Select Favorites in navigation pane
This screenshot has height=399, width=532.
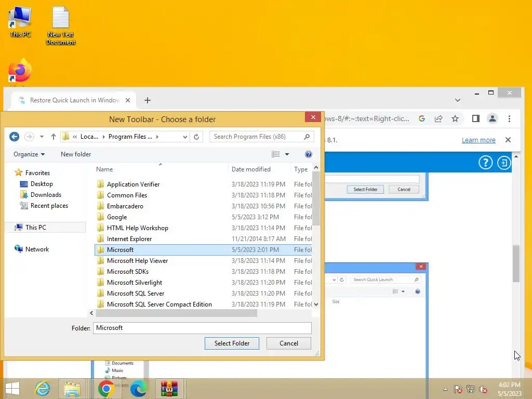coord(33,173)
